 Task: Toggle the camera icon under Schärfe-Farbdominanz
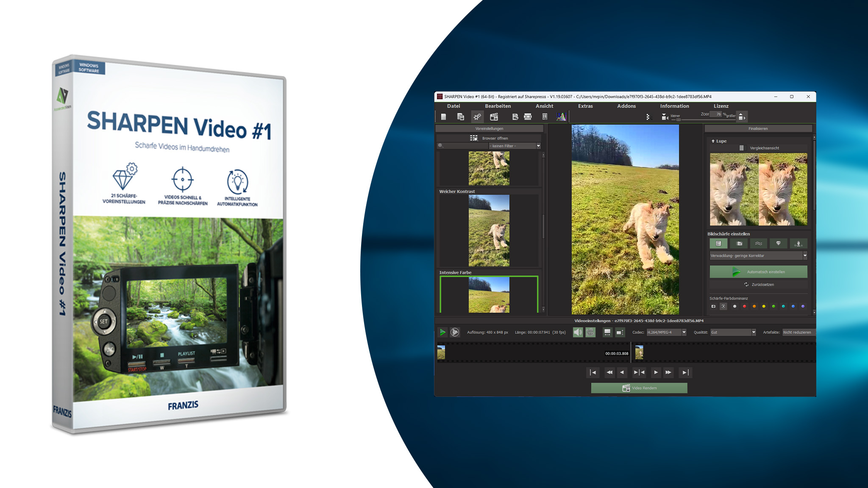click(714, 306)
